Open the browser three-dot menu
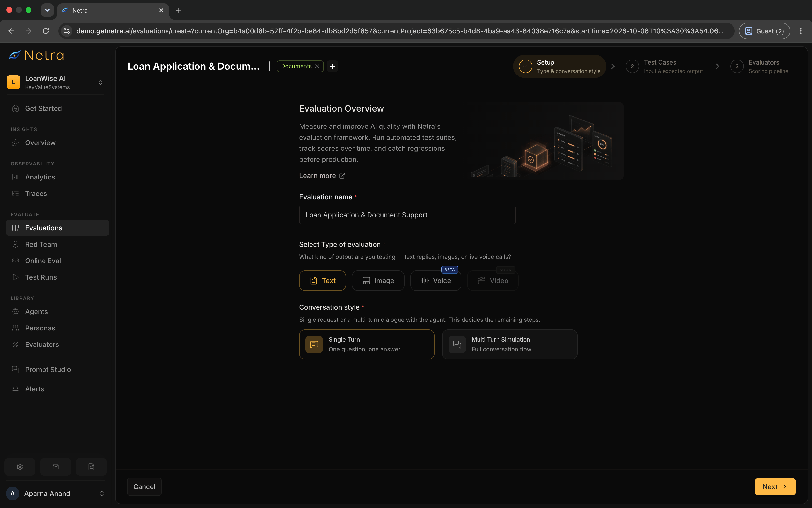The image size is (812, 508). pyautogui.click(x=801, y=31)
